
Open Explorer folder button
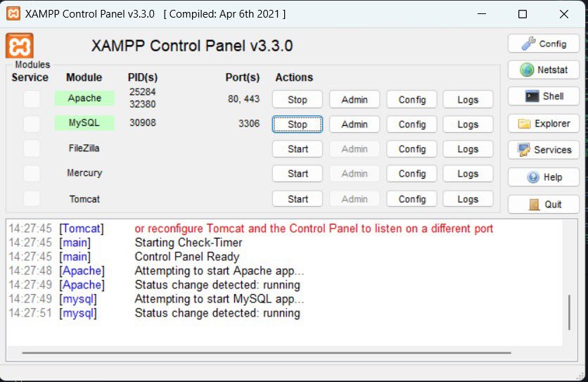pyautogui.click(x=544, y=123)
